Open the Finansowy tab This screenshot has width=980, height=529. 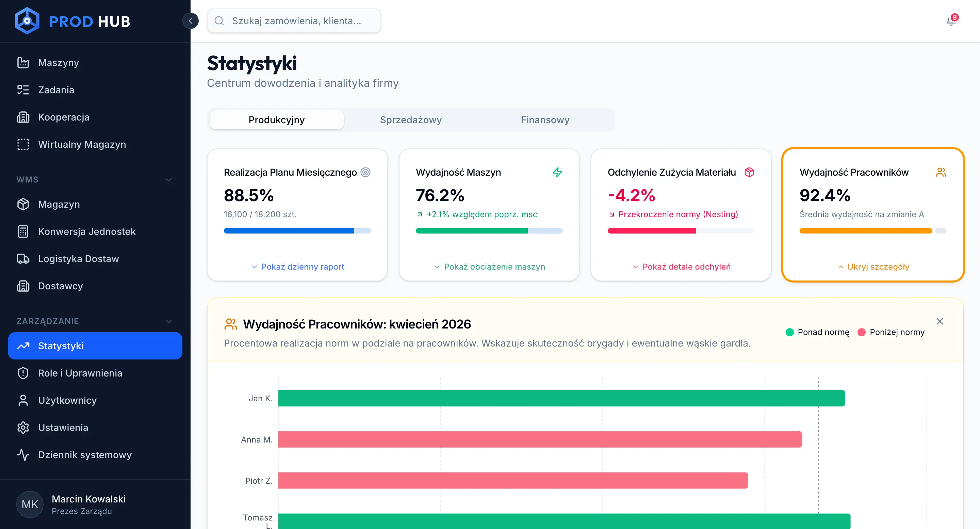545,119
